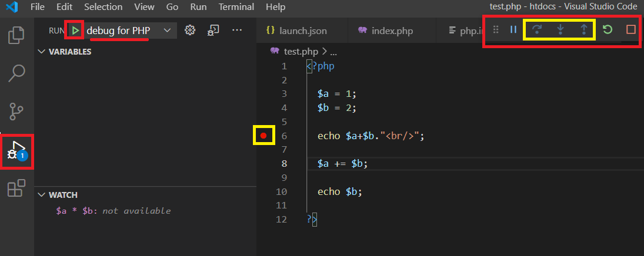The image size is (644, 256).
Task: Open the Debug Console icon
Action: 213,30
